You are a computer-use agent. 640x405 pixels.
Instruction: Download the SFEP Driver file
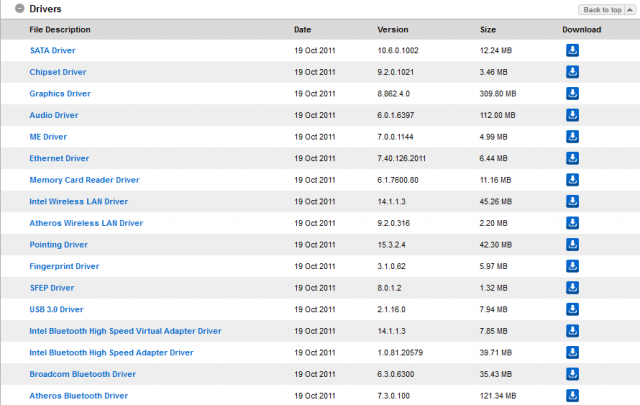coord(572,288)
